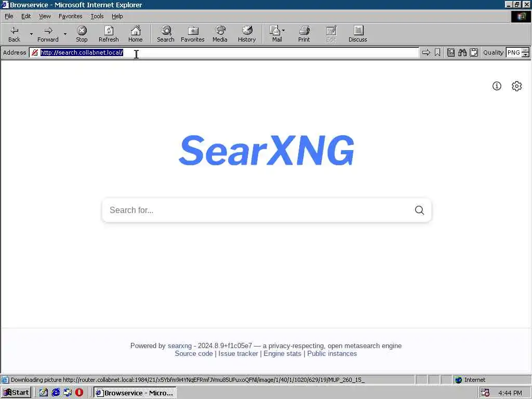Image resolution: width=532 pixels, height=399 pixels.
Task: Open the SearXNG about info icon
Action: tap(497, 86)
